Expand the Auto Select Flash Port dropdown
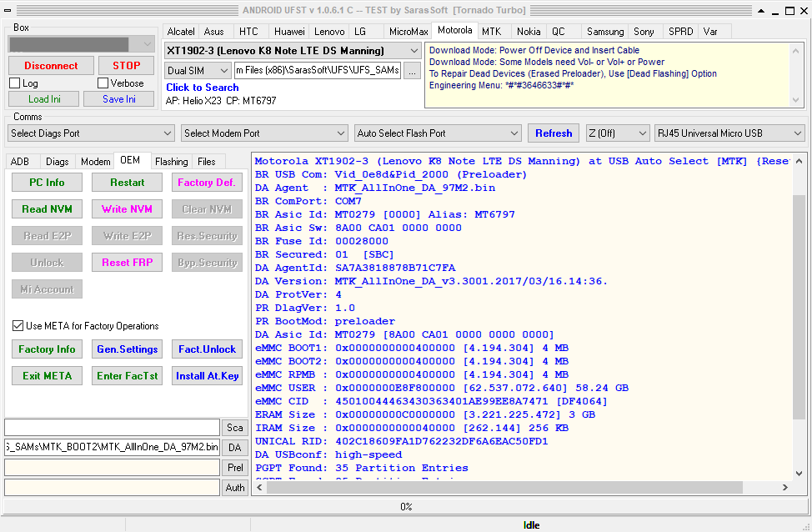812x532 pixels. tap(438, 133)
